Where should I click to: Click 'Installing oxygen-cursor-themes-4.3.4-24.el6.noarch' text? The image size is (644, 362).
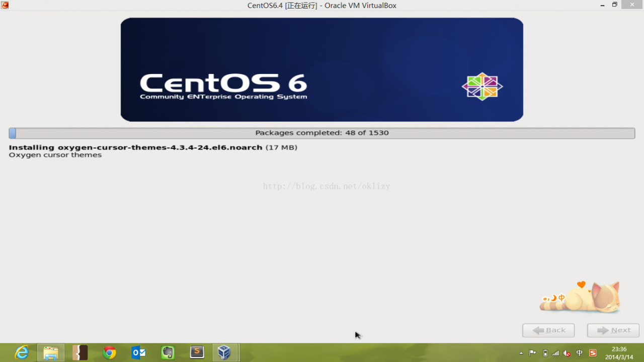tap(135, 148)
